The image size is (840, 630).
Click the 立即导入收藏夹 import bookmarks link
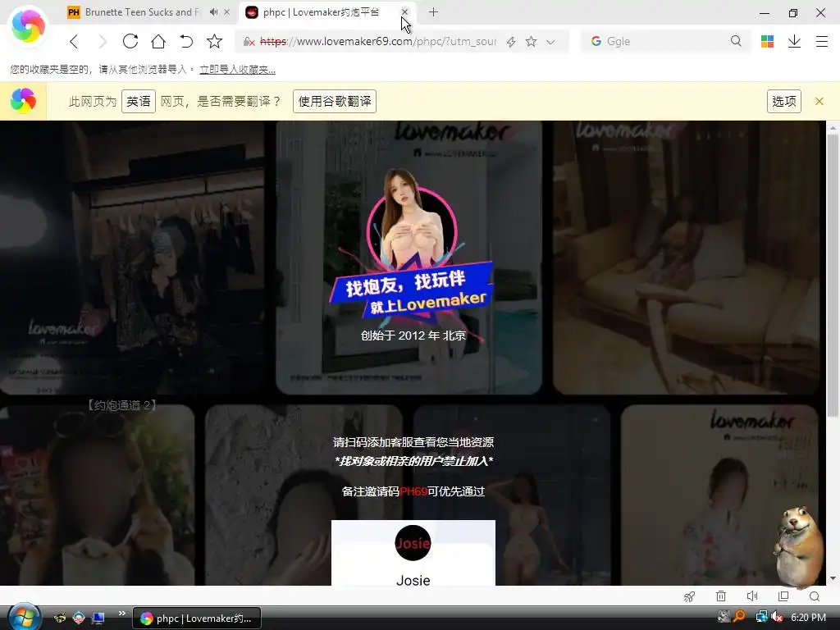237,70
